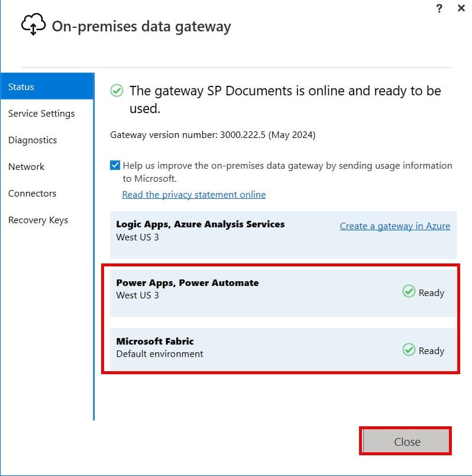Click the Power Apps Ready checkmark icon
This screenshot has width=472, height=476.
409,291
